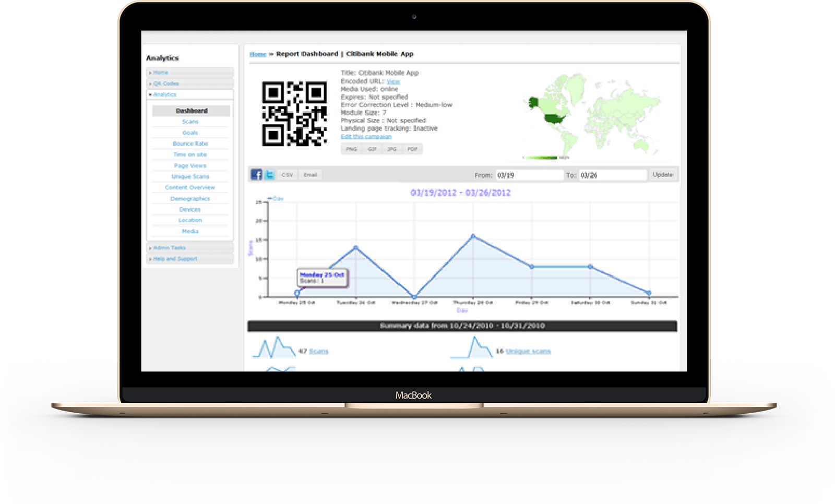Screen dimensions: 835x504
Task: Toggle the Day series in the chart legend
Action: pos(276,198)
